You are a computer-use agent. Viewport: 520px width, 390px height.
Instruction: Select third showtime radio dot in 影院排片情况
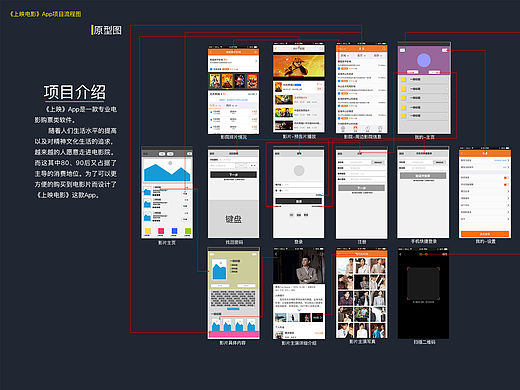211,127
